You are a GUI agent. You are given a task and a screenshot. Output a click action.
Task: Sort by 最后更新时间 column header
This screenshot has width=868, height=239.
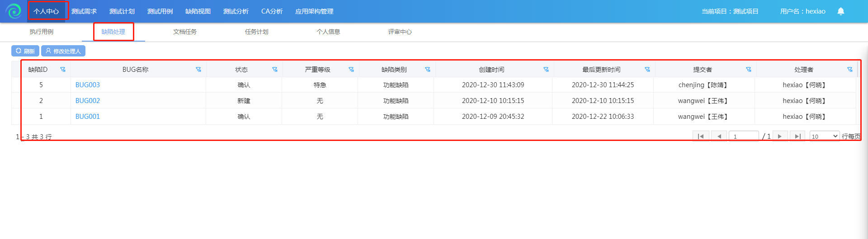click(x=602, y=70)
